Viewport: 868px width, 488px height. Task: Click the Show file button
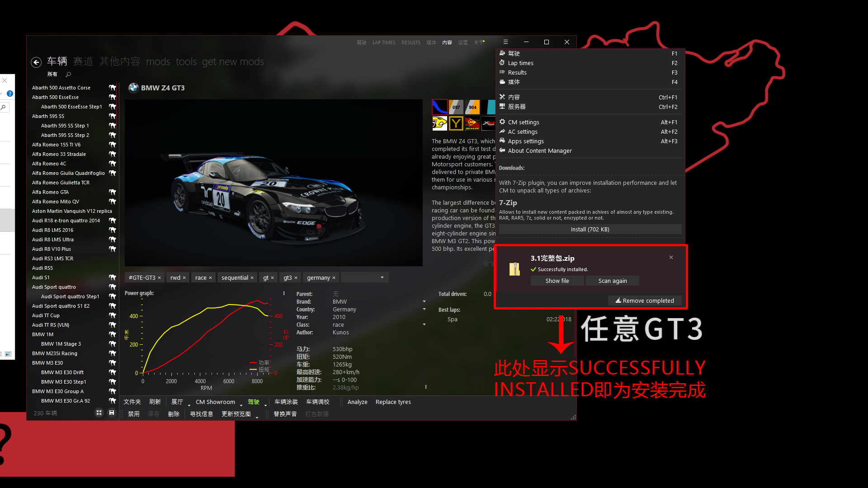tap(557, 281)
